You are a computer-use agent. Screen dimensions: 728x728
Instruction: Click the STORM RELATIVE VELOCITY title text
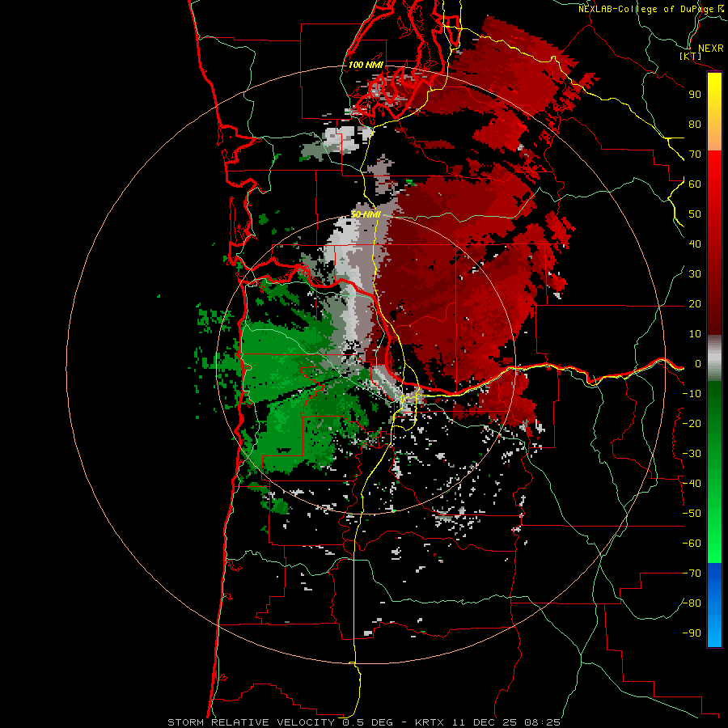[x=251, y=722]
